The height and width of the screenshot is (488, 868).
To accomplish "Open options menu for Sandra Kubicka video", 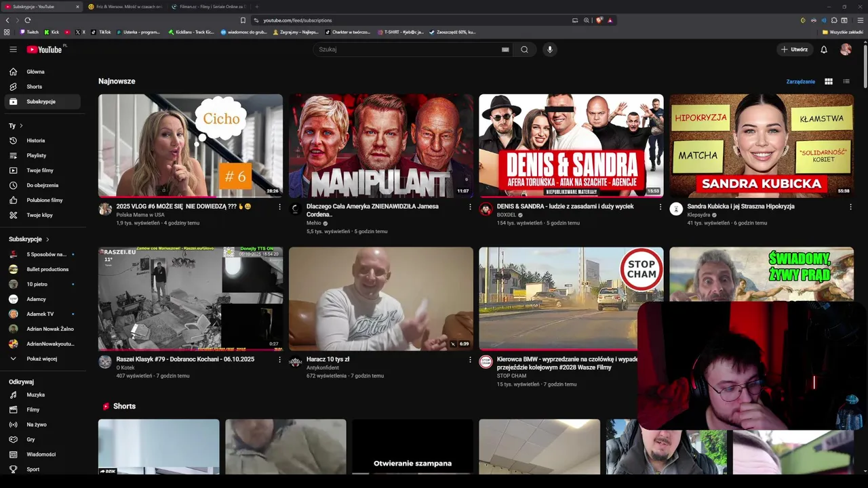I will pyautogui.click(x=850, y=207).
